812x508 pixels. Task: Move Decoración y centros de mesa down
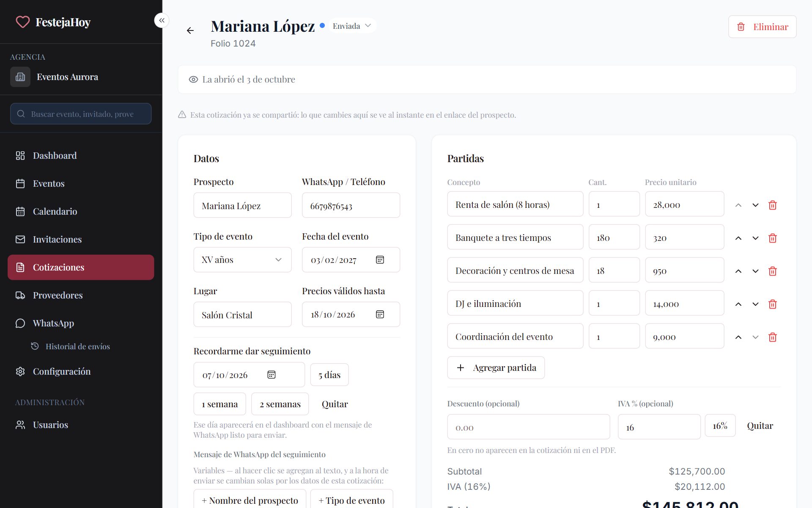point(755,271)
